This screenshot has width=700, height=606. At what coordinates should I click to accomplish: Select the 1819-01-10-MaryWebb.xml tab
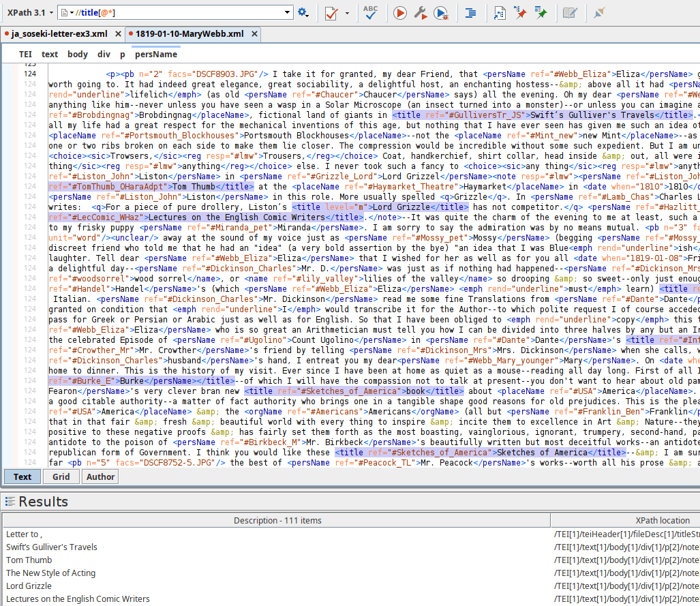[x=189, y=34]
